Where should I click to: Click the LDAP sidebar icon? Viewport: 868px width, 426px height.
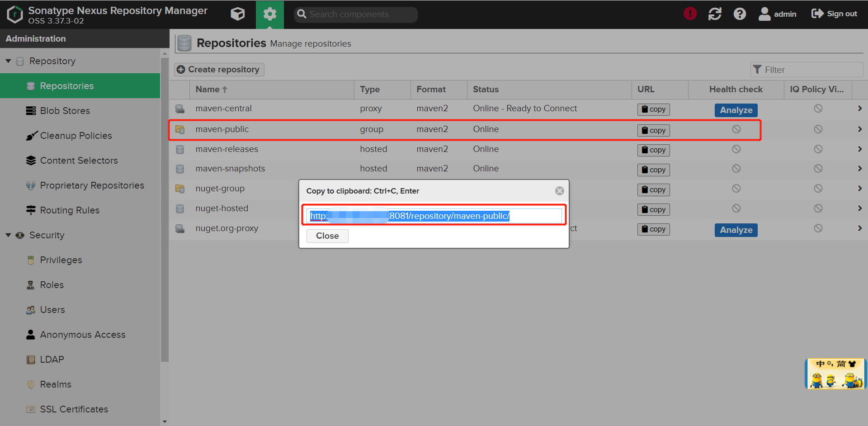pyautogui.click(x=30, y=359)
